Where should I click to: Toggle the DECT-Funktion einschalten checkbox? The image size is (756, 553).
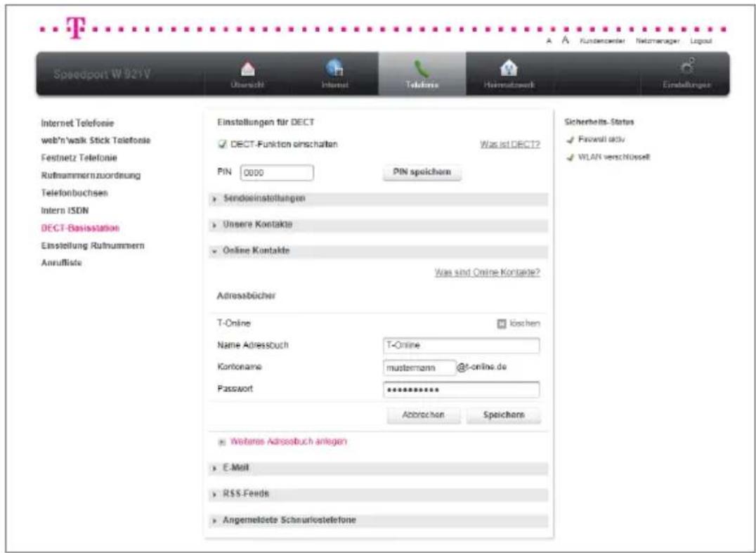pos(222,144)
